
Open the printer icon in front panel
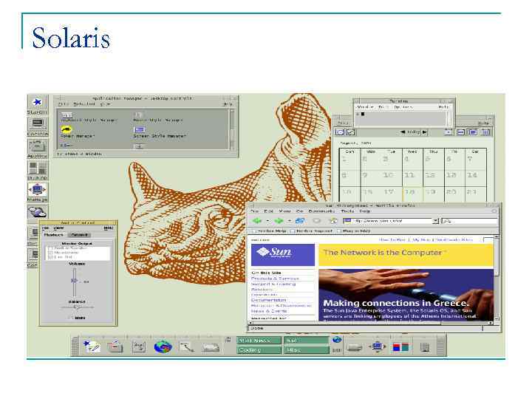click(x=355, y=348)
